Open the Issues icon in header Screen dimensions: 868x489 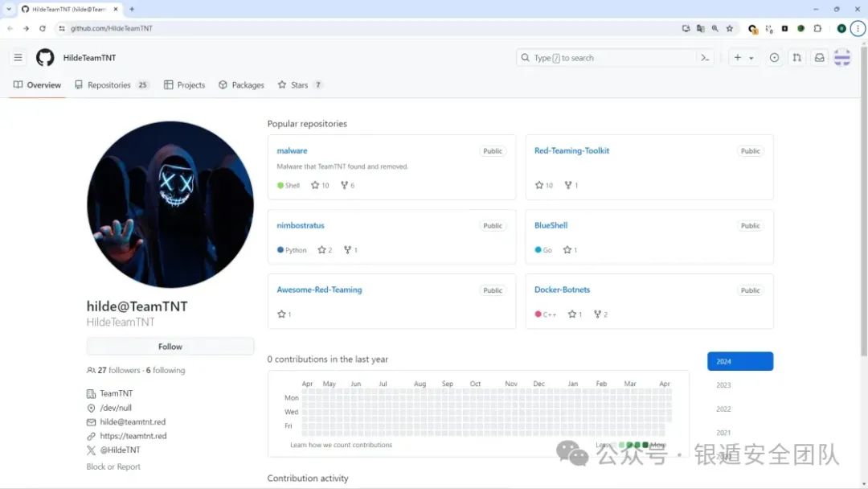coord(775,58)
